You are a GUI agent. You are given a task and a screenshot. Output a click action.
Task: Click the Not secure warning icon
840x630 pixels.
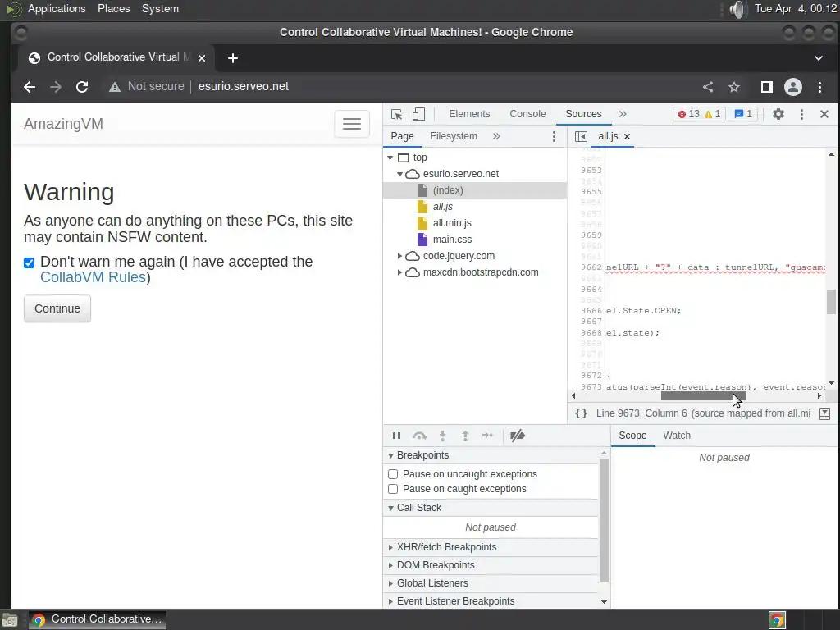tap(115, 87)
